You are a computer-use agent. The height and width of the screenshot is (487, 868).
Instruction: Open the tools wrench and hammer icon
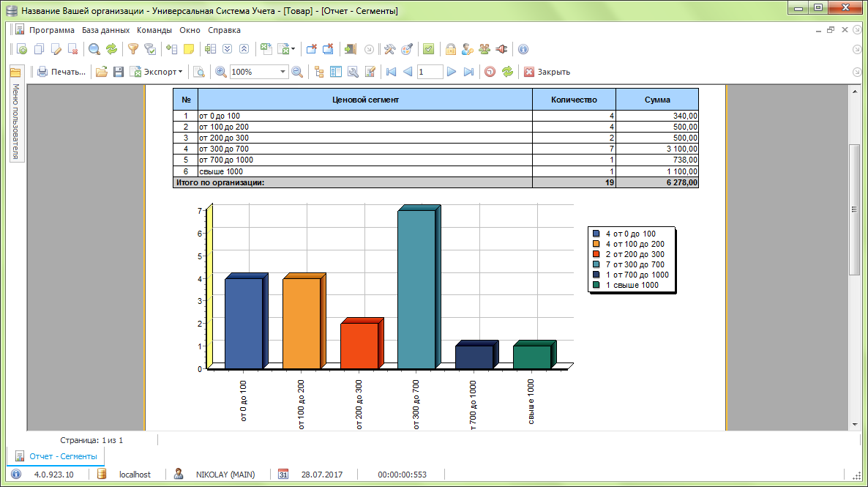pyautogui.click(x=389, y=49)
